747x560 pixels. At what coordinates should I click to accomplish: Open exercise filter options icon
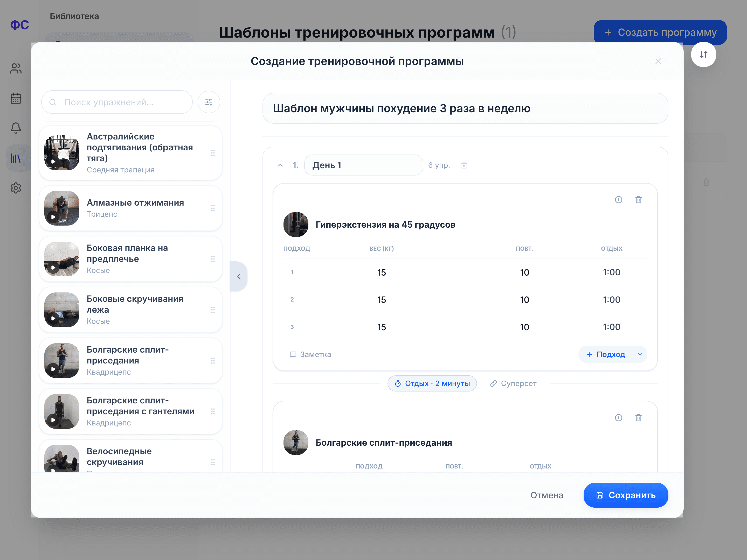pos(209,102)
